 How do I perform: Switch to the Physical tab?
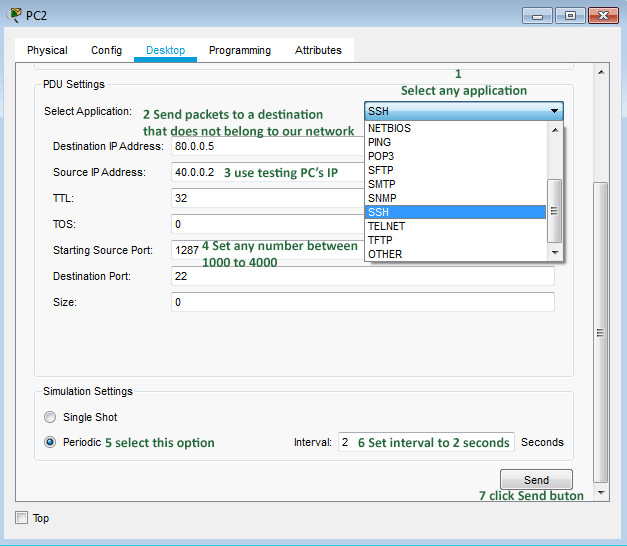pos(47,50)
